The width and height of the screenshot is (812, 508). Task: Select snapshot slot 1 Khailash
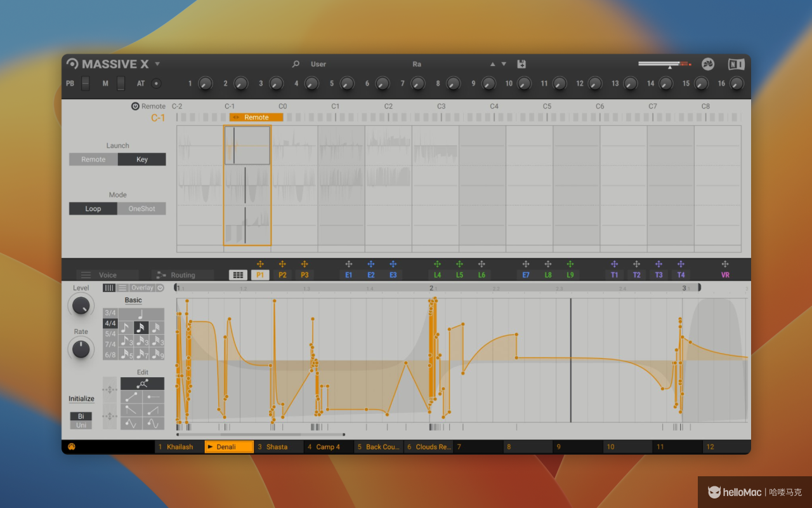[x=179, y=447]
